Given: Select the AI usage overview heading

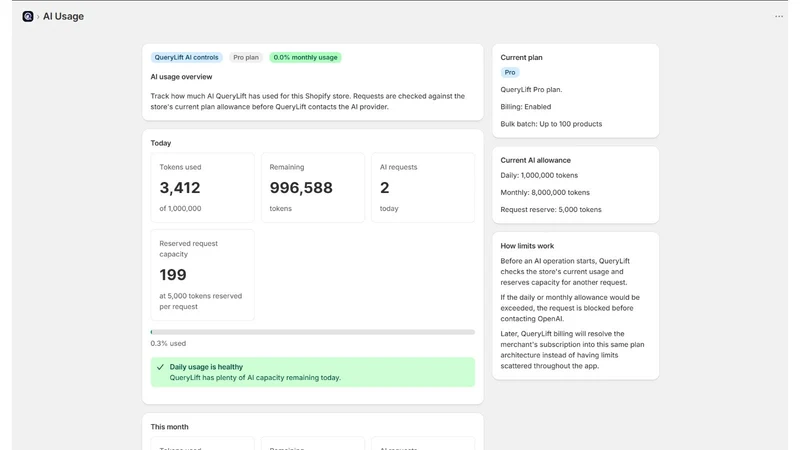Looking at the screenshot, I should tap(181, 77).
